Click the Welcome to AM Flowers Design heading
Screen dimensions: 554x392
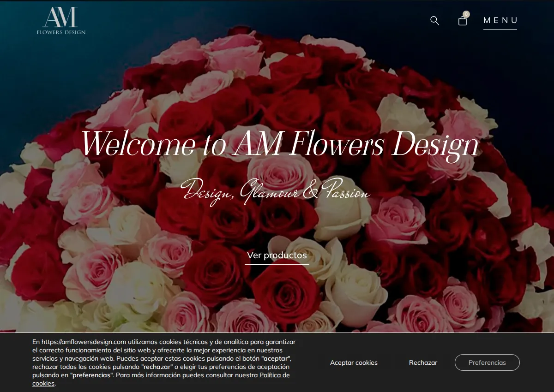280,144
